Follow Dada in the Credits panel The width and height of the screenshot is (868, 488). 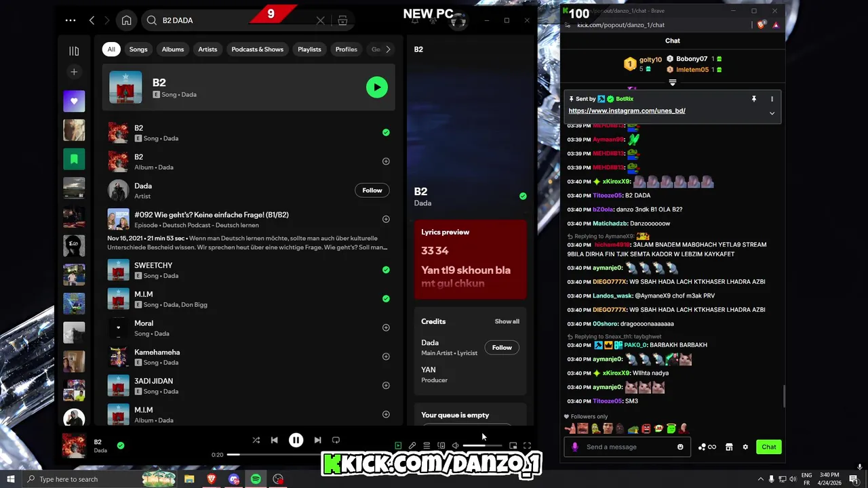point(502,348)
